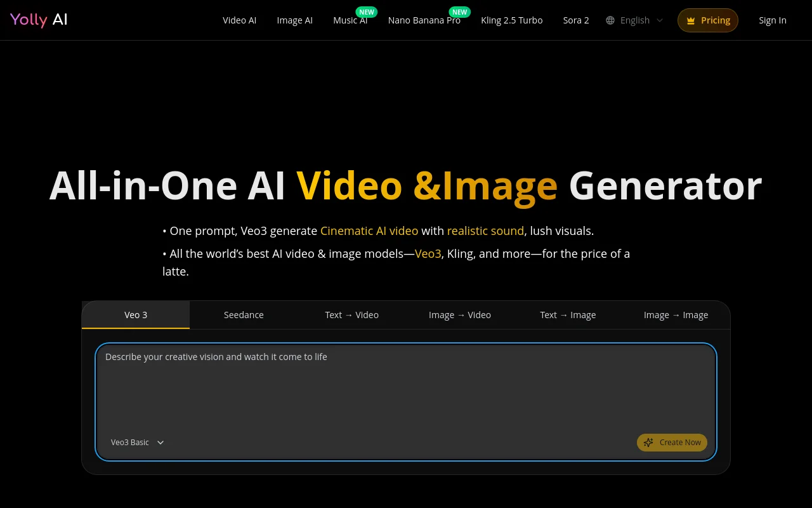Open the Text → Image tab
The image size is (812, 508).
[x=568, y=315]
